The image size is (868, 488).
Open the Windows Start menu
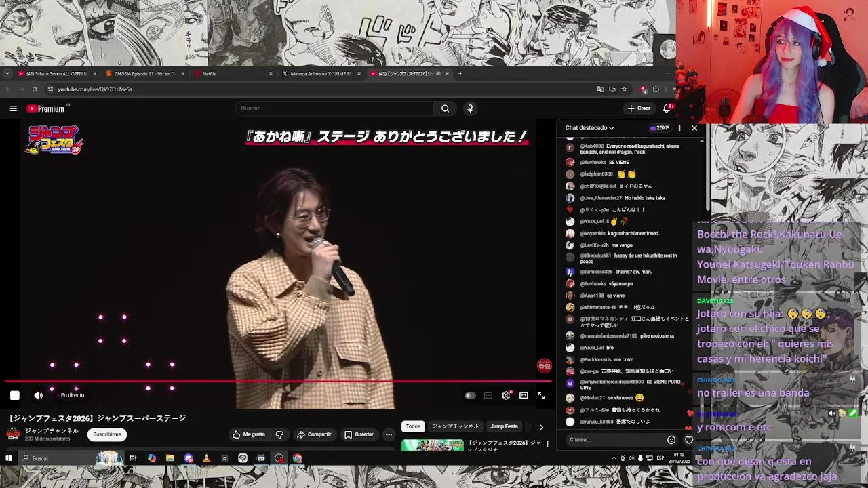point(8,458)
